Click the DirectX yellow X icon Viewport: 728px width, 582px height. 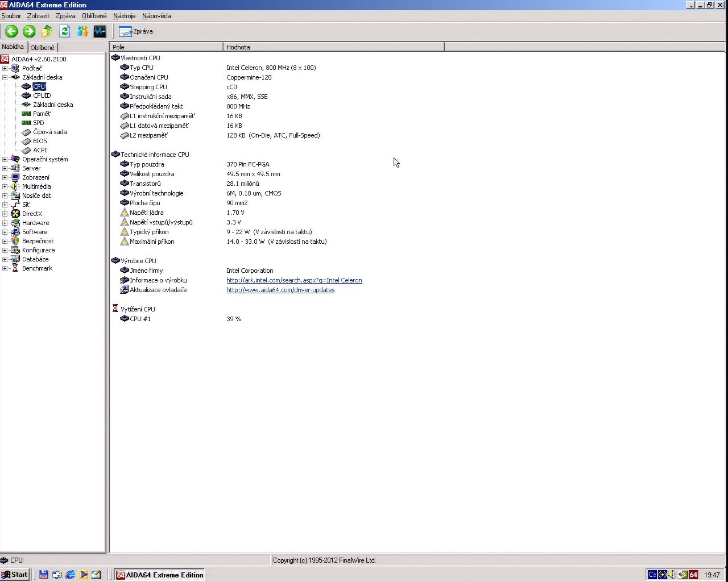pos(15,214)
